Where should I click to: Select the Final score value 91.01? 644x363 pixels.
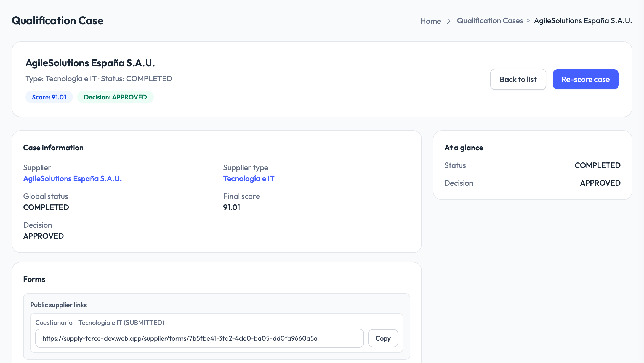[x=231, y=207]
